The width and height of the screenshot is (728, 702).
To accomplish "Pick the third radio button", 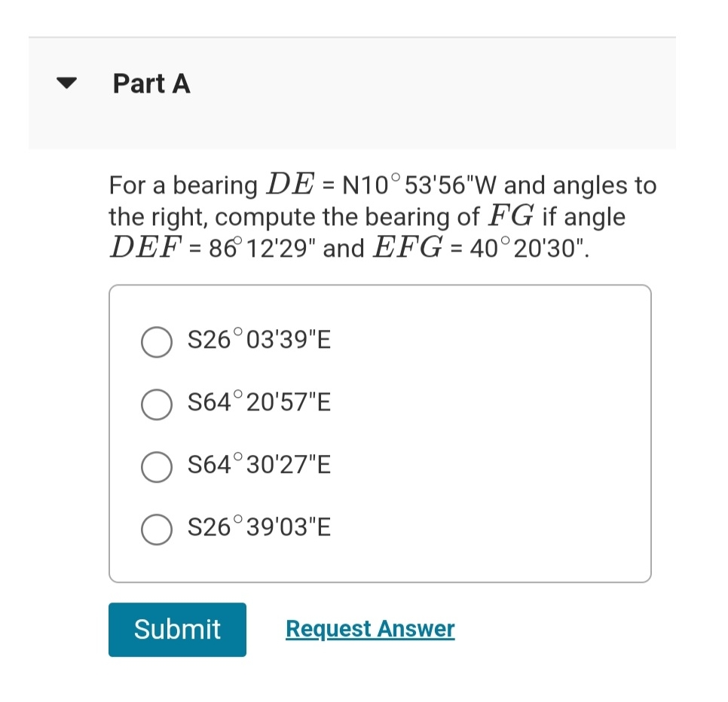I will pyautogui.click(x=156, y=467).
